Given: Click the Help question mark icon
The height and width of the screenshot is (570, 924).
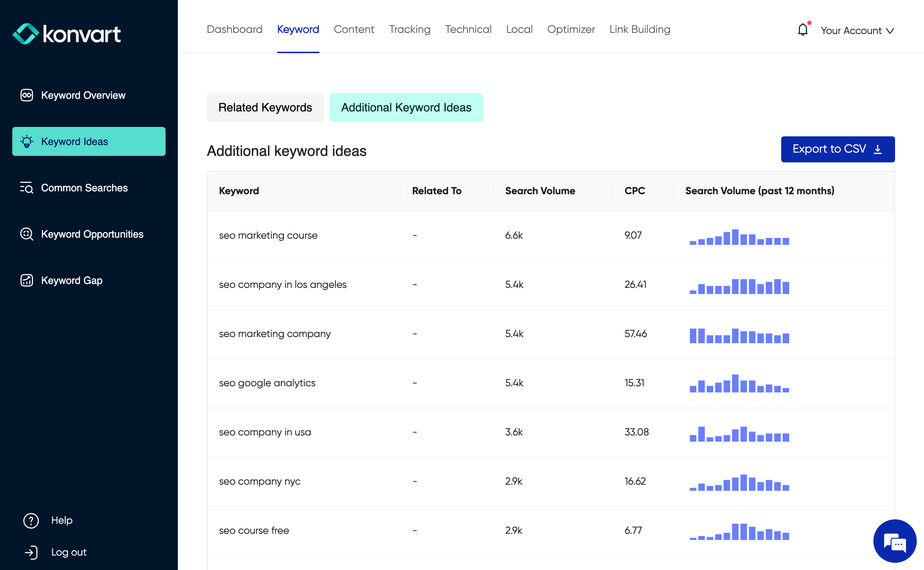Looking at the screenshot, I should (31, 520).
